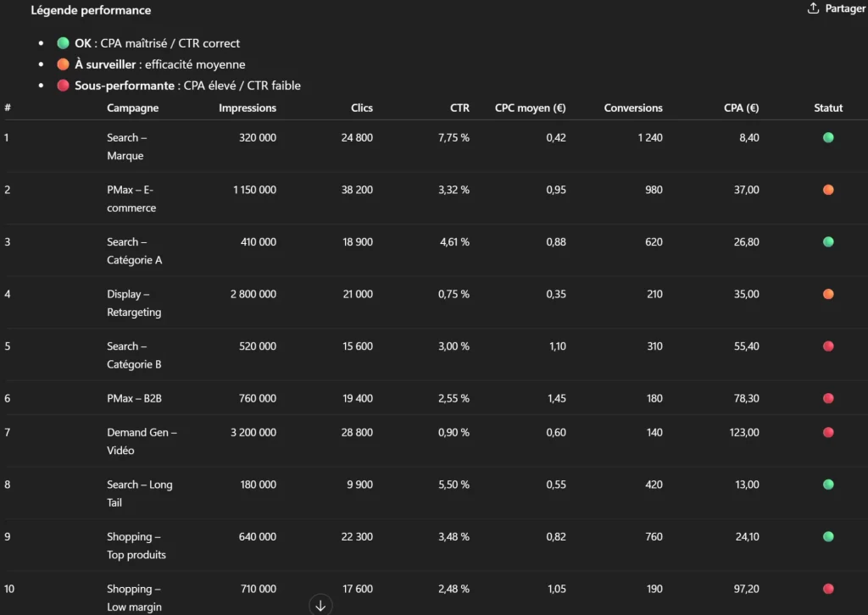Click red status dot for PMax – B2B
The image size is (868, 615).
coord(828,398)
